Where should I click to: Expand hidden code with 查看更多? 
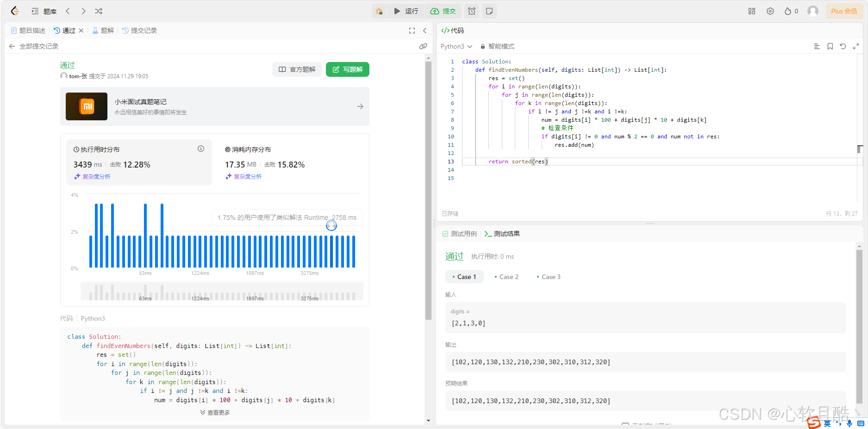pos(214,412)
